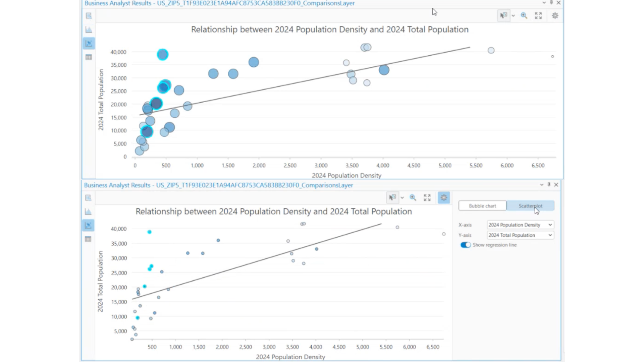Activate the zoom magnifier tool
The width and height of the screenshot is (644, 362).
click(524, 15)
